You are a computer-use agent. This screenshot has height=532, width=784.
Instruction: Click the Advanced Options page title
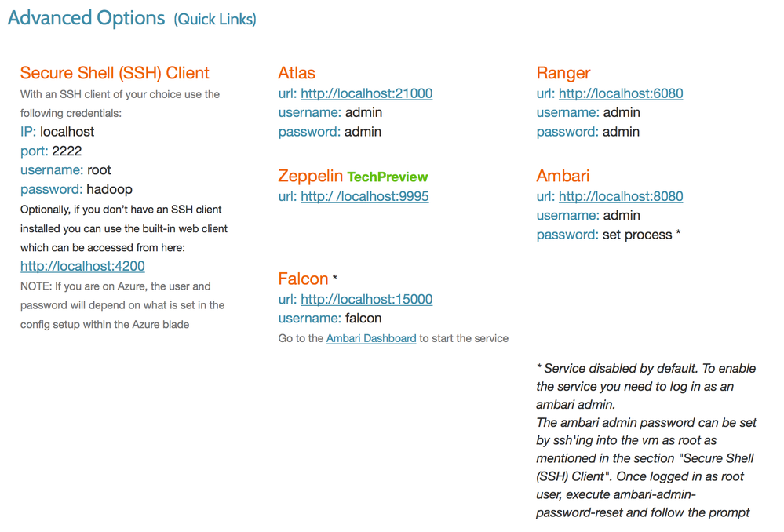(x=86, y=18)
